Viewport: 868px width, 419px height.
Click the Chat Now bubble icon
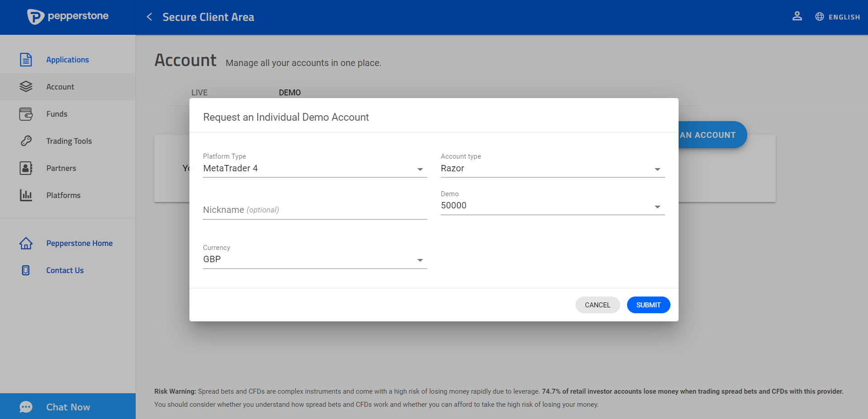pyautogui.click(x=26, y=407)
